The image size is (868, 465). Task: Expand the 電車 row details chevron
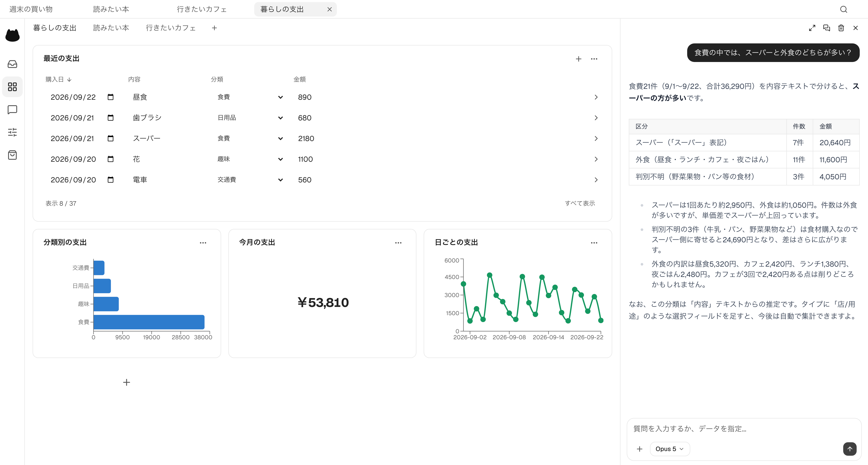point(596,180)
